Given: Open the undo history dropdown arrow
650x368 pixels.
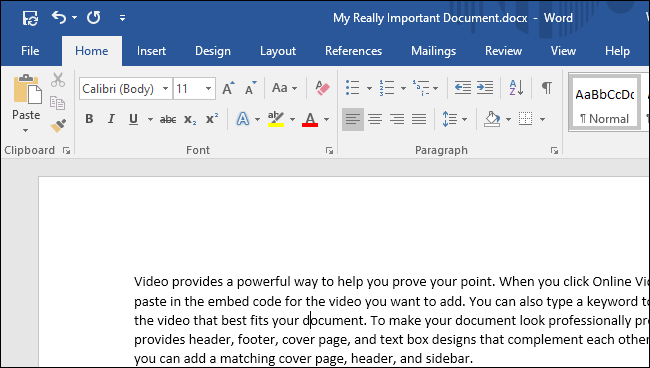Looking at the screenshot, I should click(x=74, y=17).
